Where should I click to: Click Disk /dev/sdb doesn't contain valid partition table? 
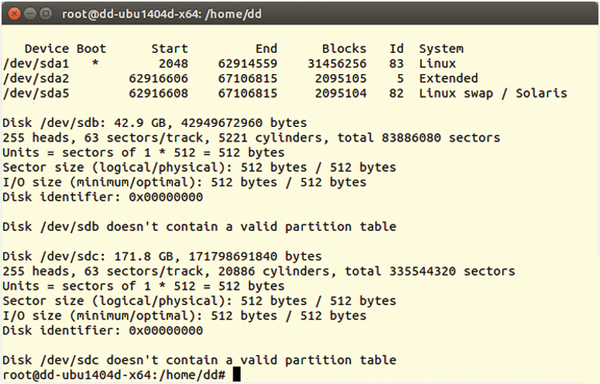(199, 227)
